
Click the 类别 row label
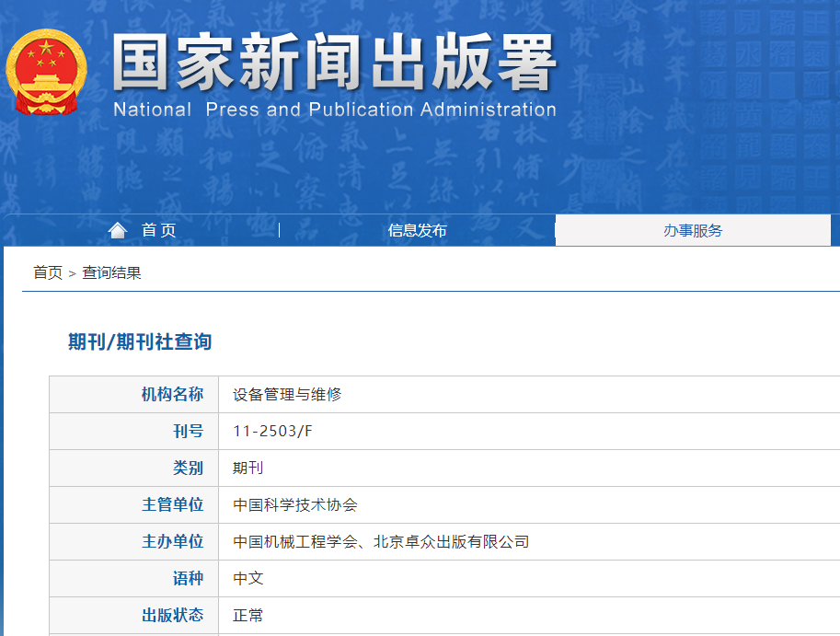(188, 468)
